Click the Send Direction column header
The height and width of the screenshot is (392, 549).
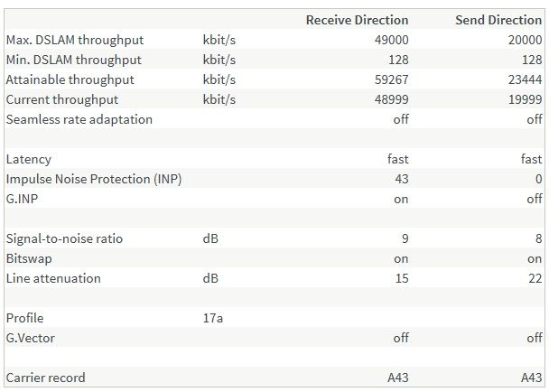pyautogui.click(x=498, y=20)
